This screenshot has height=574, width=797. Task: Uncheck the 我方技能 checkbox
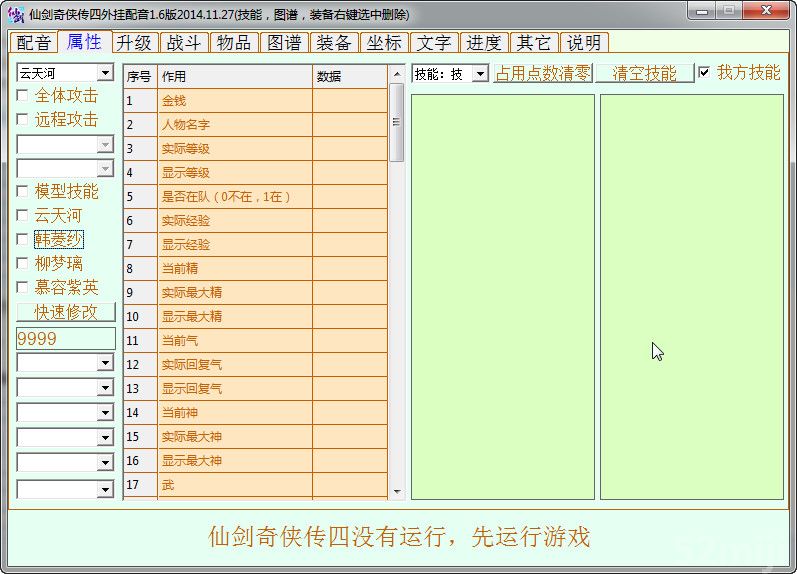[x=704, y=73]
